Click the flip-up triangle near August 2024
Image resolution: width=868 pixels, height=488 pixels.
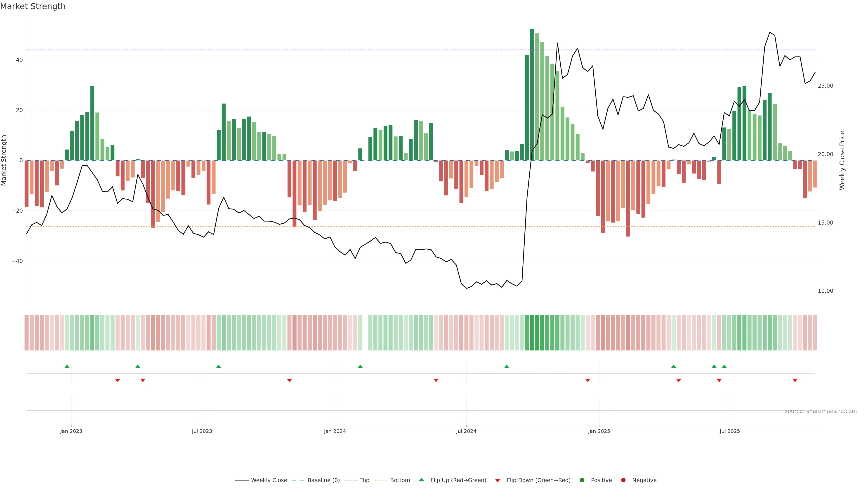point(506,366)
